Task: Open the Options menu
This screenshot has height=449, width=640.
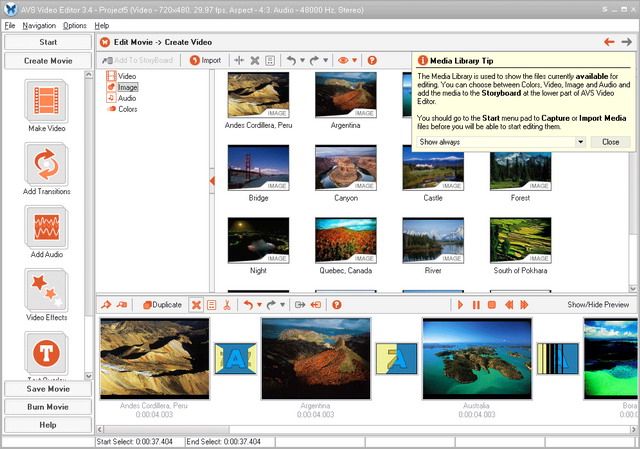Action: click(x=75, y=25)
